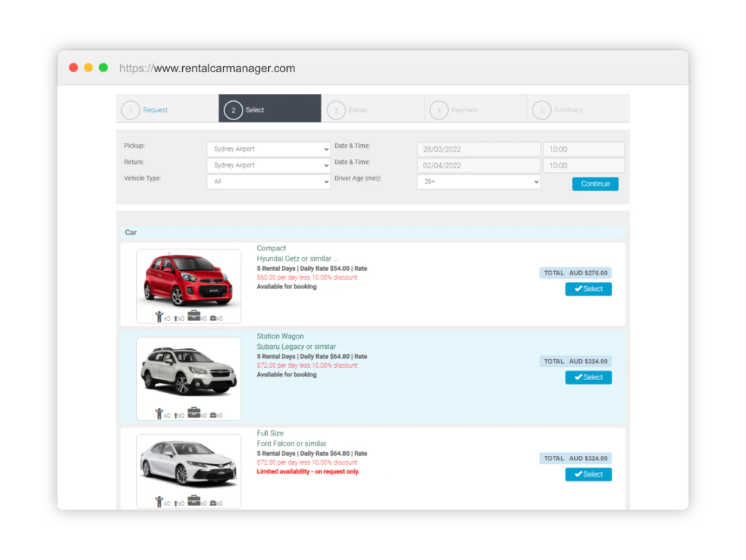Click the small bag icon beneath the Hyundai Getz
746x560 pixels.
(213, 315)
